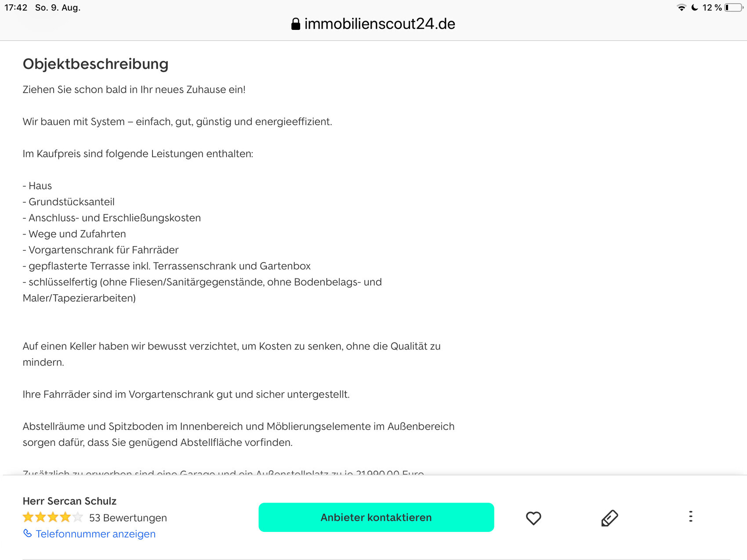The height and width of the screenshot is (560, 747).
Task: Click the yellow star rating
Action: [53, 517]
